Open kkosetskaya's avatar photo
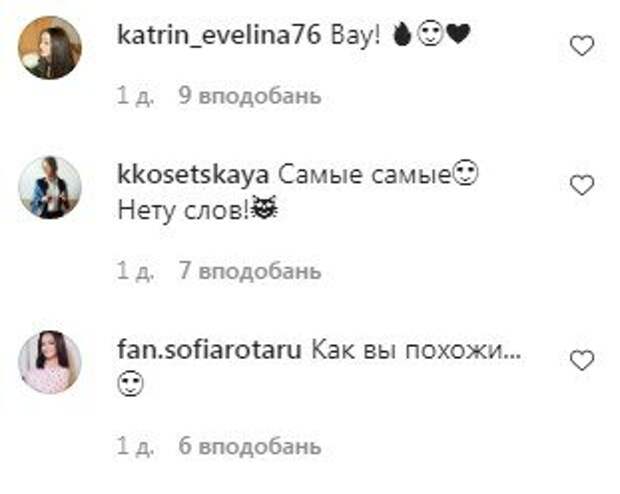 [50, 187]
